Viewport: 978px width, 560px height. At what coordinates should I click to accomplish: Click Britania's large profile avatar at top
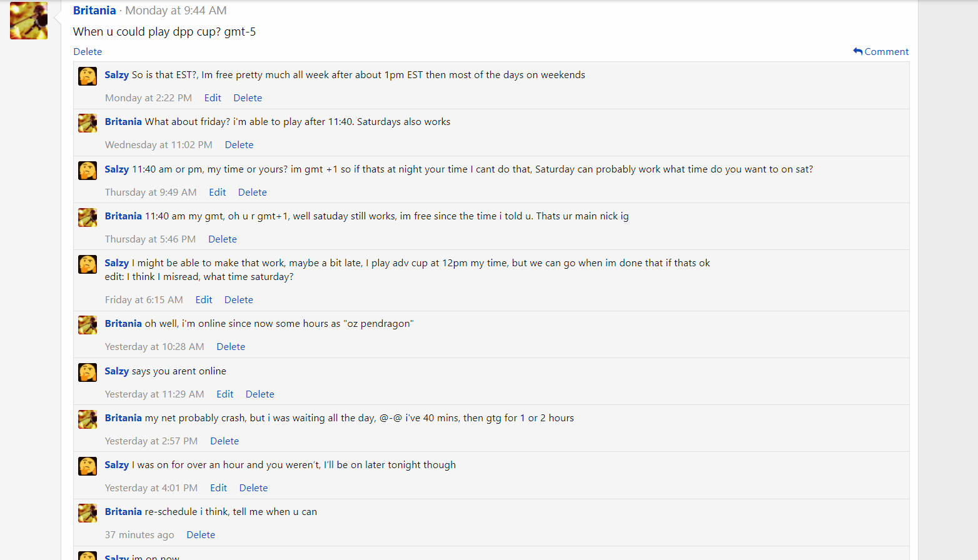(x=29, y=21)
